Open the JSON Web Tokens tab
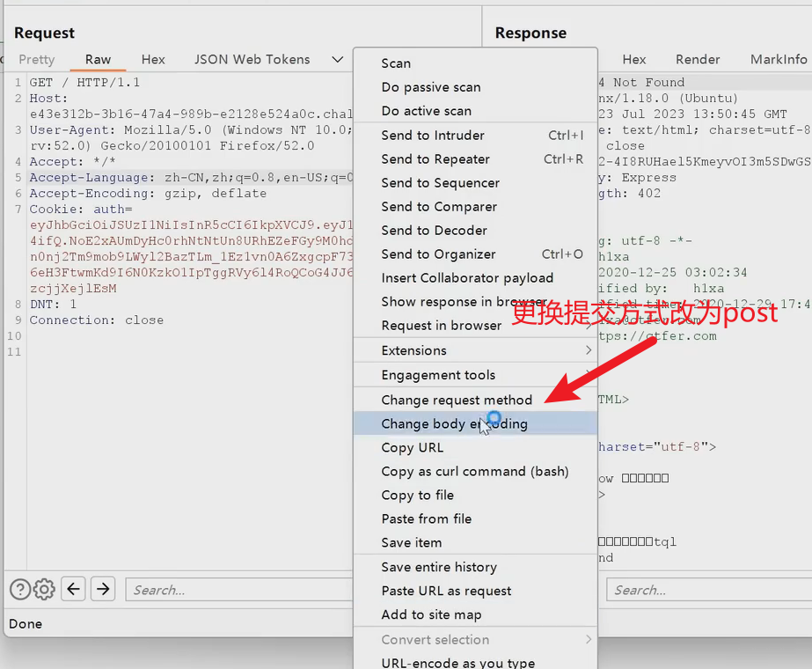Viewport: 812px width, 669px height. [x=252, y=60]
